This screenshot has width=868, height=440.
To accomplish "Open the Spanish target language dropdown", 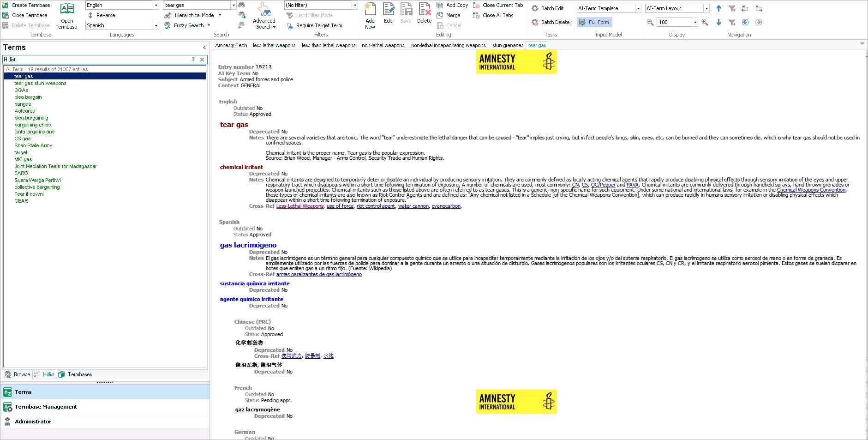I will point(156,25).
